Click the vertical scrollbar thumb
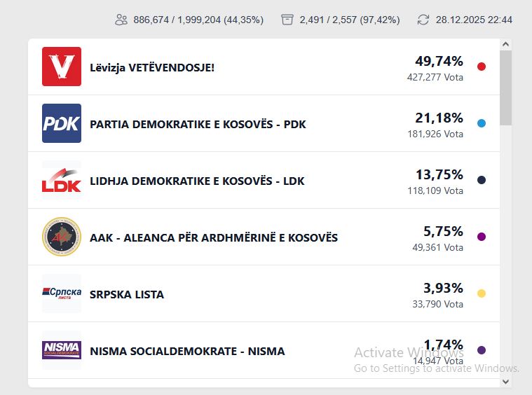The image size is (532, 395). coord(506,88)
